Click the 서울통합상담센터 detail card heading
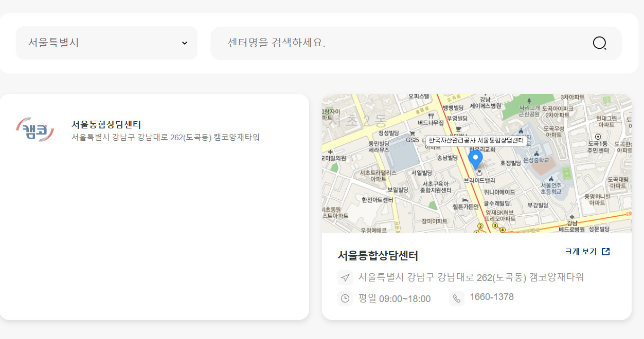The width and height of the screenshot is (644, 339). 378,255
